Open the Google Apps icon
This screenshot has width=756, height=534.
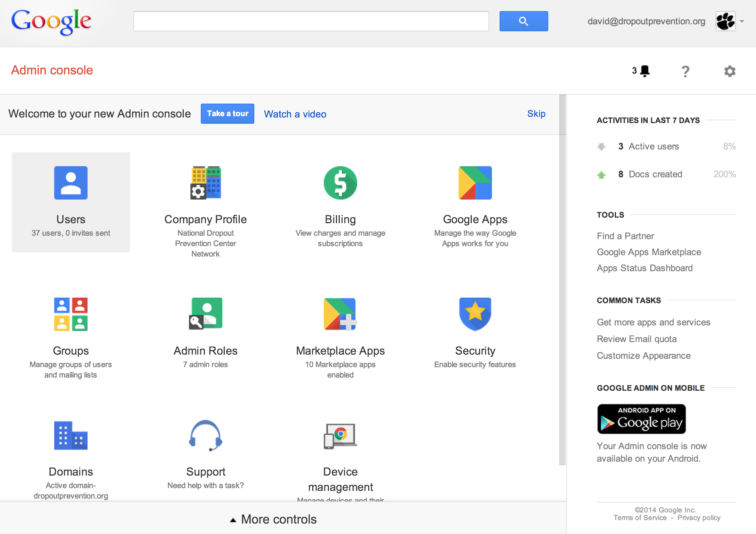coord(475,183)
